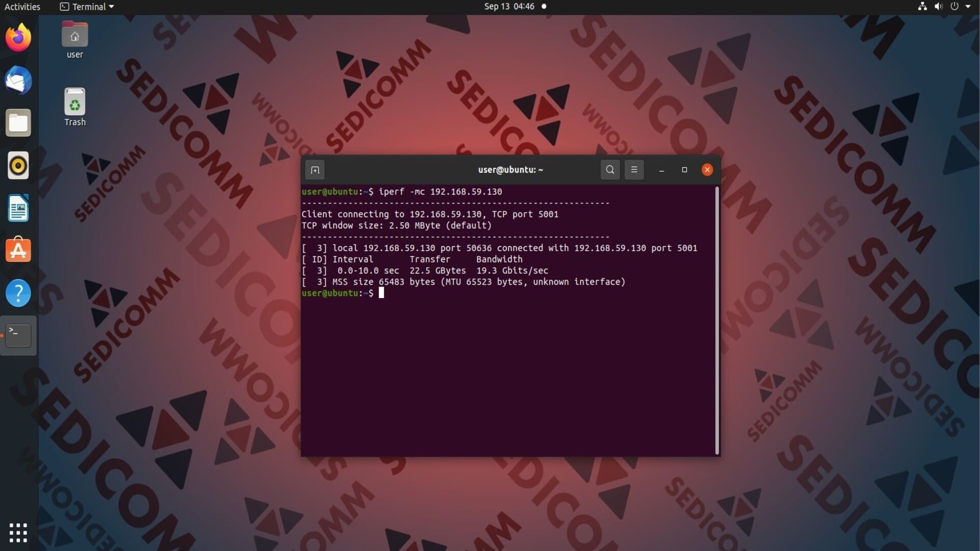This screenshot has height=551, width=980.
Task: Click the '0.0-10.0 sec' interval value
Action: pyautogui.click(x=368, y=271)
